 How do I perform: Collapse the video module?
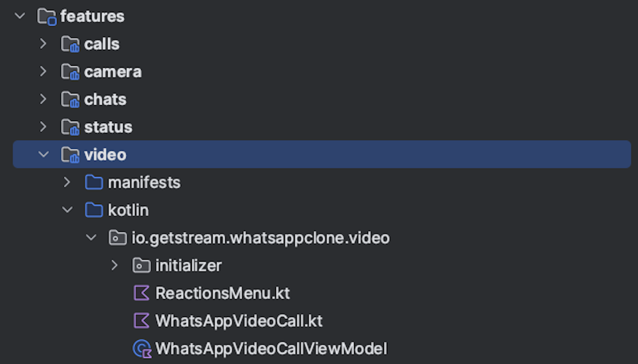(44, 154)
